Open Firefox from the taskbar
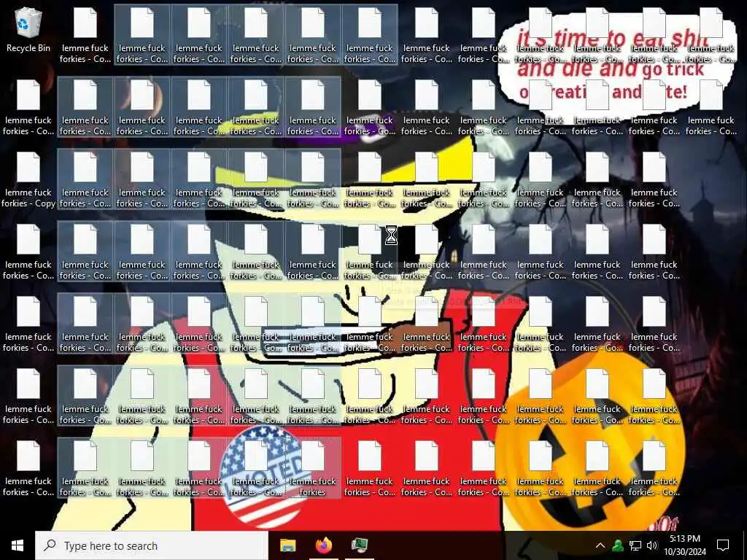The image size is (747, 560). tap(324, 545)
